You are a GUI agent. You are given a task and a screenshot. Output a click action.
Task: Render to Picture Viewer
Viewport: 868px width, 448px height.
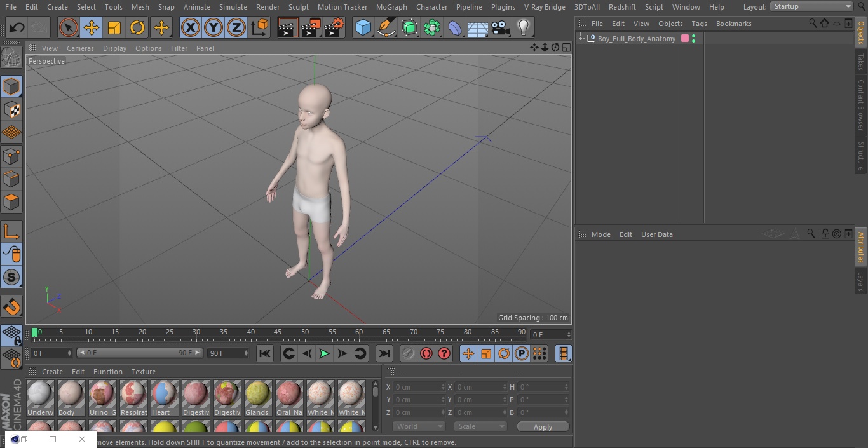tap(311, 28)
